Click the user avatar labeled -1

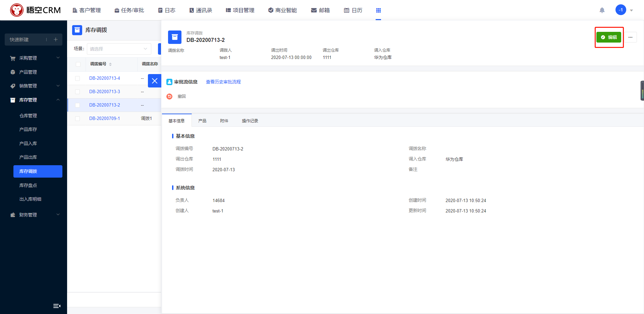(x=621, y=10)
